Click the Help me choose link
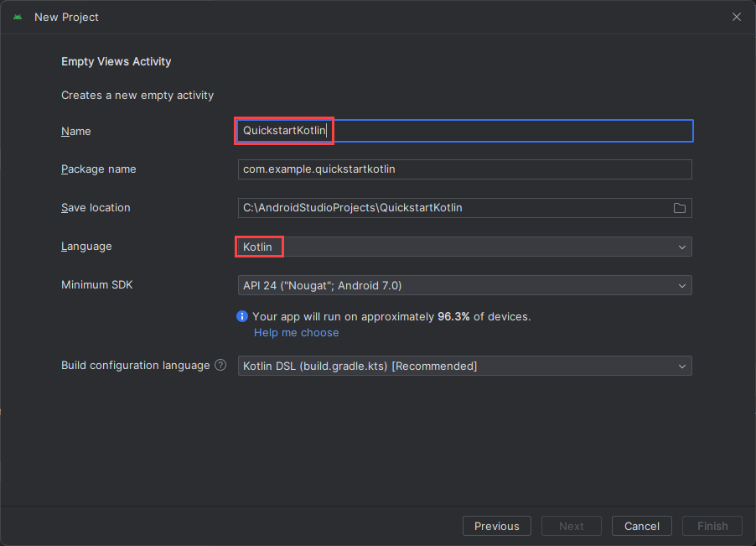 pos(296,332)
